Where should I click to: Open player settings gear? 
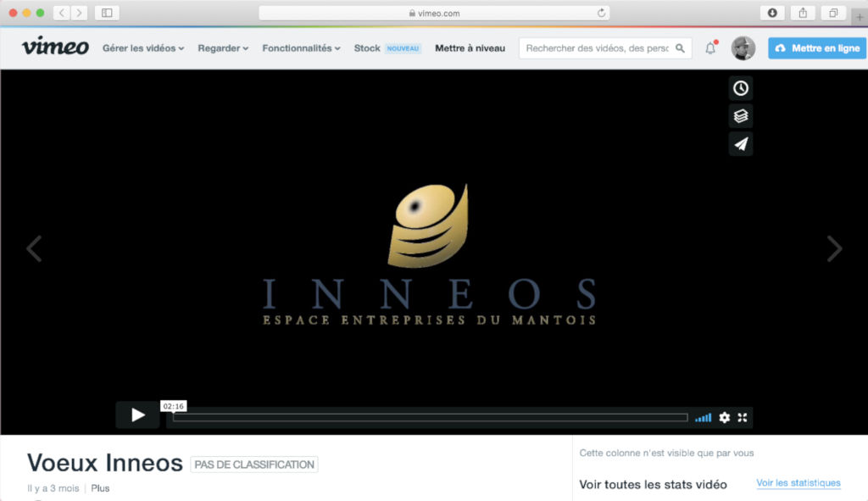(x=724, y=417)
